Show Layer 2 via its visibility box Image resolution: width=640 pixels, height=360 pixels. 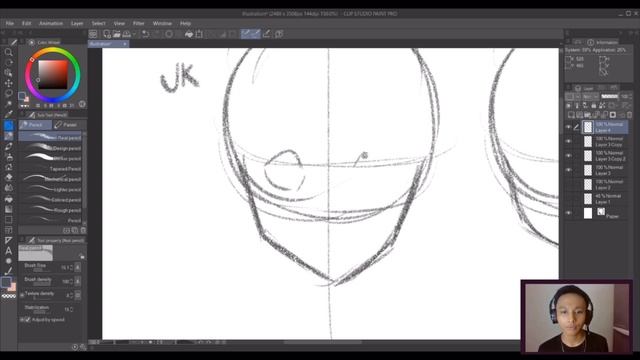[568, 184]
